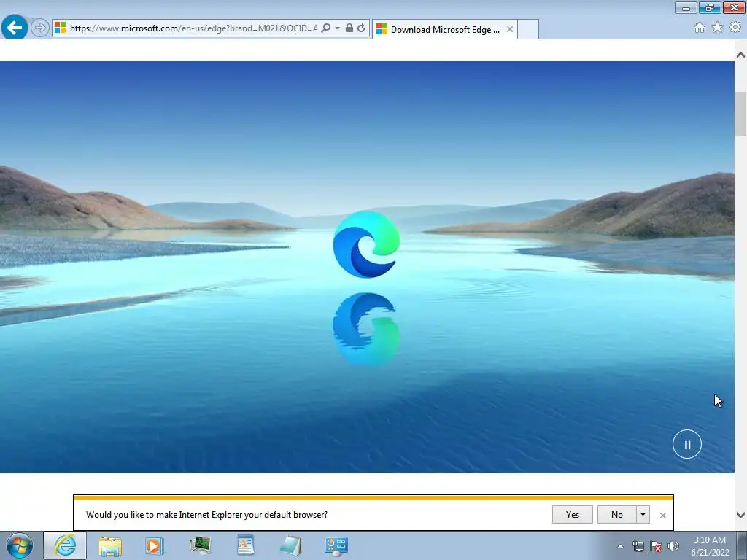Click the Forward navigation arrow
747x560 pixels.
click(40, 28)
